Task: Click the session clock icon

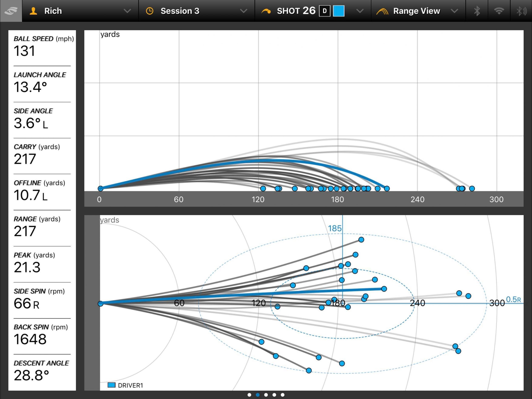Action: click(150, 11)
